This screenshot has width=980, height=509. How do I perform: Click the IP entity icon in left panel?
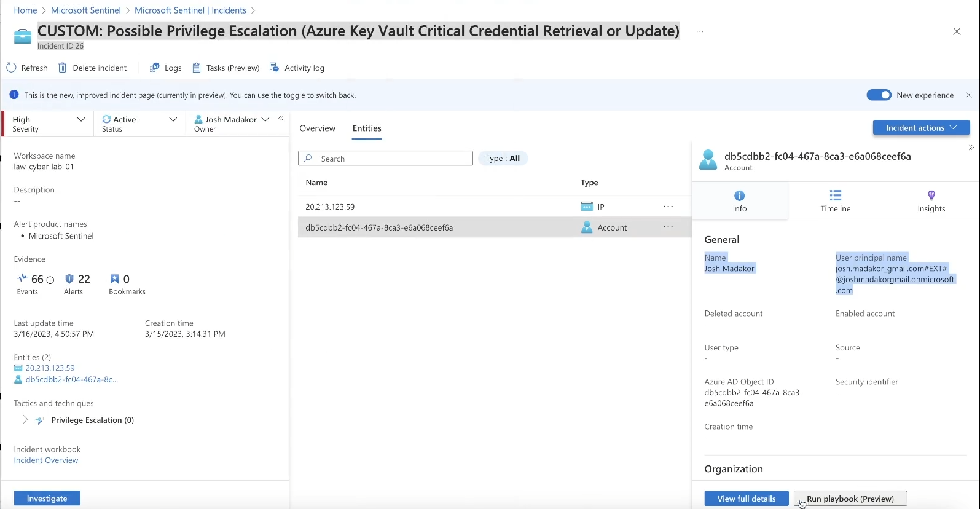(18, 368)
